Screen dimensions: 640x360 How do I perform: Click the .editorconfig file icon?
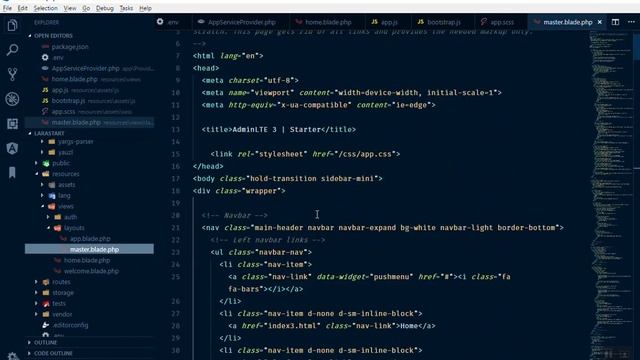click(x=46, y=325)
